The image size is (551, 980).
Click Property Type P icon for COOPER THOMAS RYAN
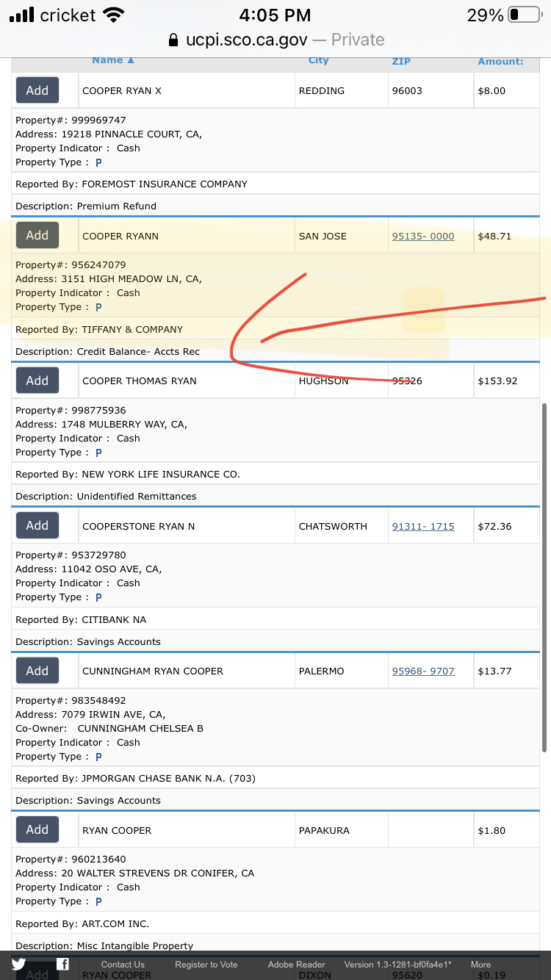(x=98, y=453)
